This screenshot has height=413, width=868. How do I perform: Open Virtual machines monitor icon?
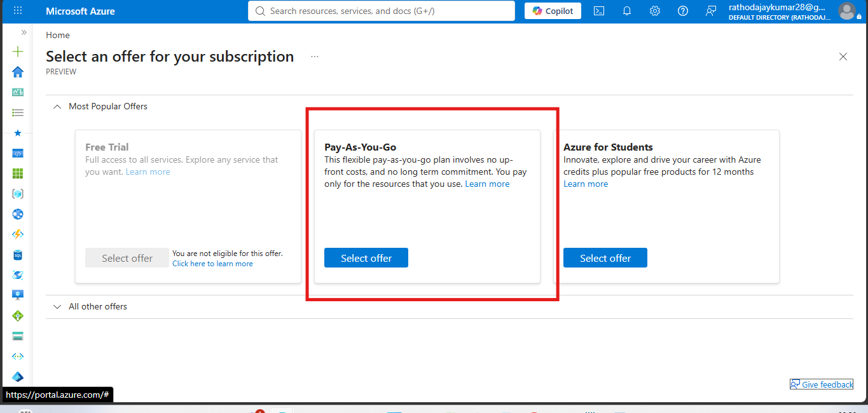[18, 295]
